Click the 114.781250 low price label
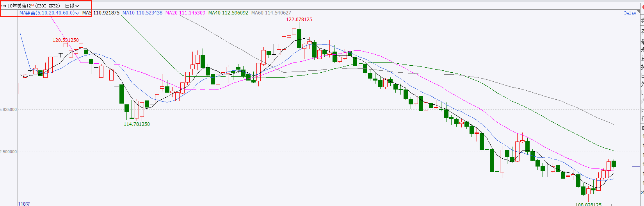The height and width of the screenshot is (206, 644). click(137, 124)
